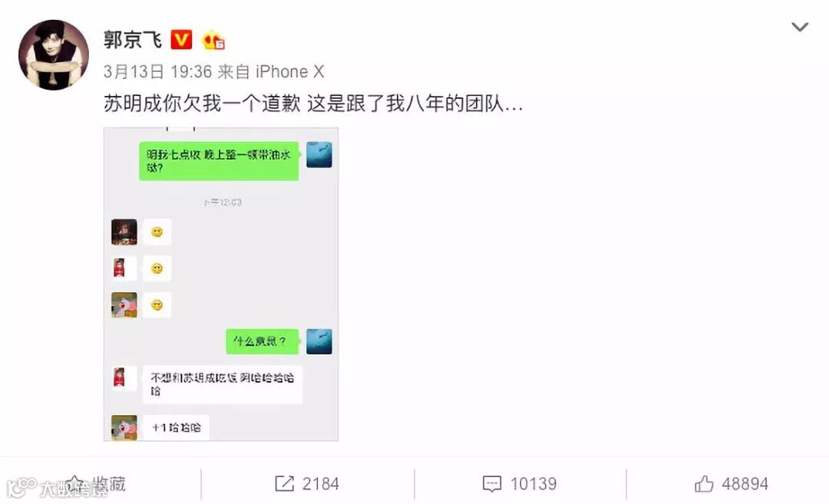829x504 pixels.
Task: Open the iPhone X source link
Action: (x=289, y=71)
